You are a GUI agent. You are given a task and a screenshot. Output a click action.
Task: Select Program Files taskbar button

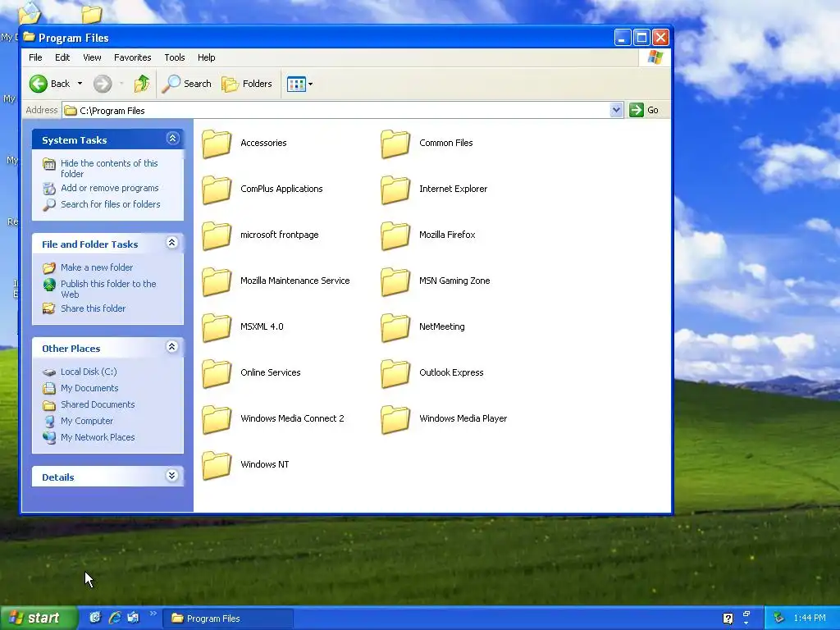(x=228, y=619)
